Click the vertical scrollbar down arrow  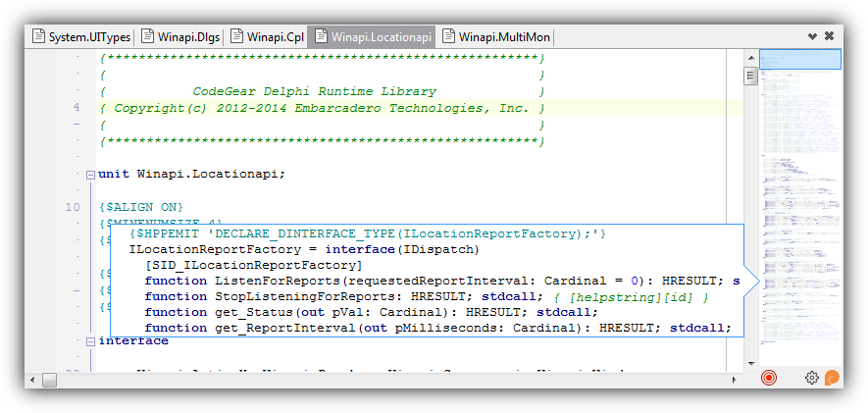click(x=750, y=364)
